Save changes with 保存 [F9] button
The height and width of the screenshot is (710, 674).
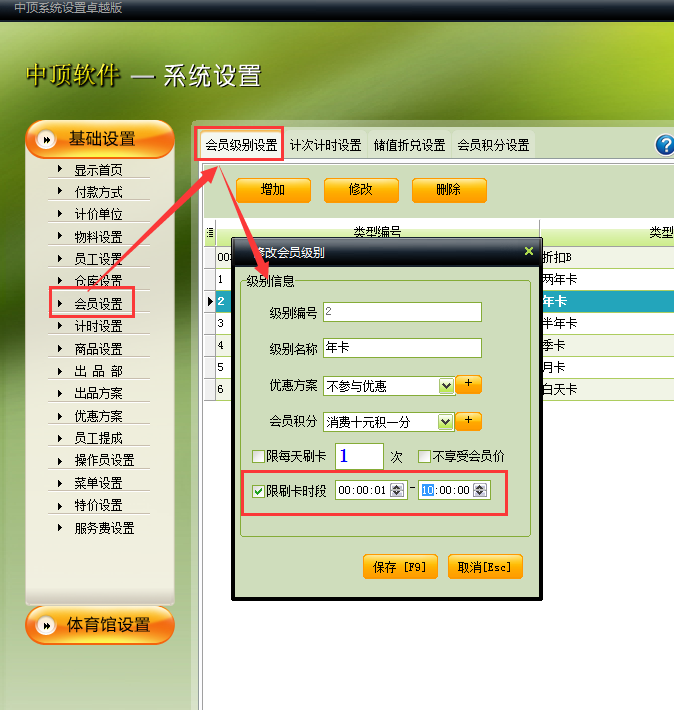coord(400,566)
